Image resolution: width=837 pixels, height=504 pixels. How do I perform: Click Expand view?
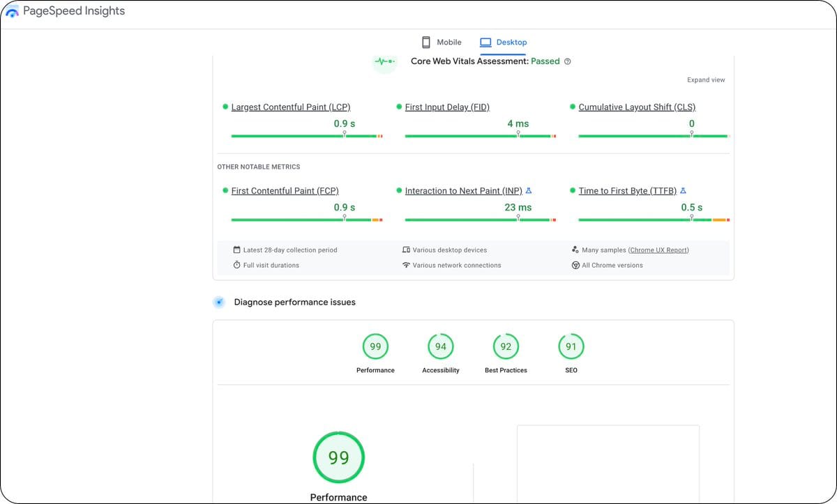tap(706, 80)
